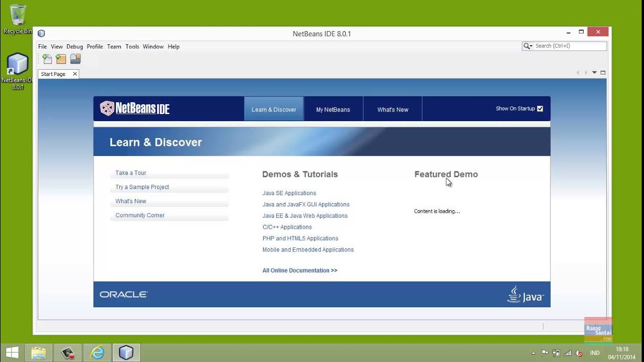Click the NetBeans IDE logo on Start Page
This screenshot has height=362, width=644.
[x=135, y=109]
